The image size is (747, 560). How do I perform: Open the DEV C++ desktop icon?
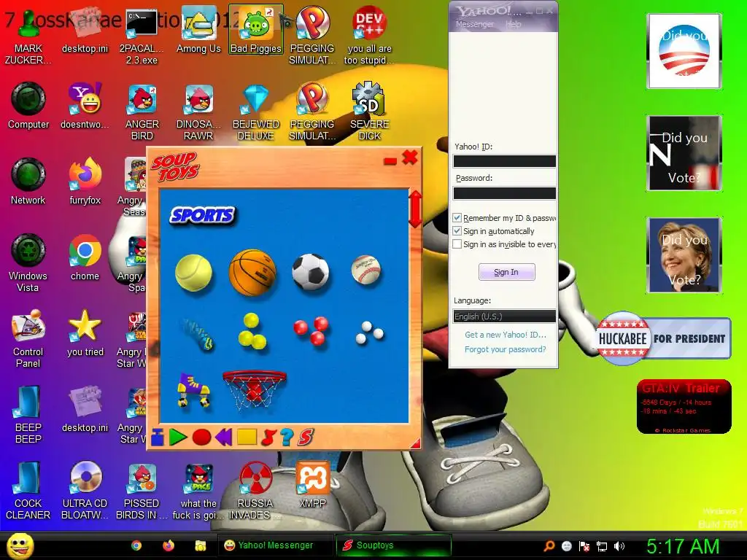point(369,35)
